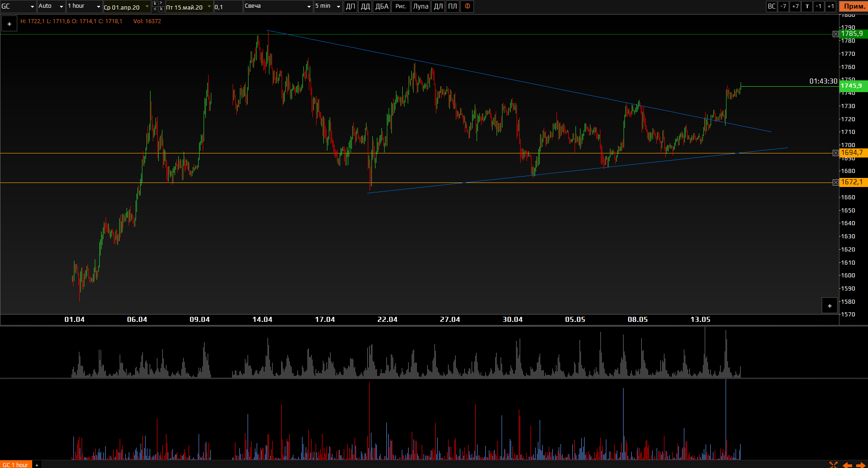Click the plus icon at chart bottom-right
The width and height of the screenshot is (868, 468).
[829, 306]
